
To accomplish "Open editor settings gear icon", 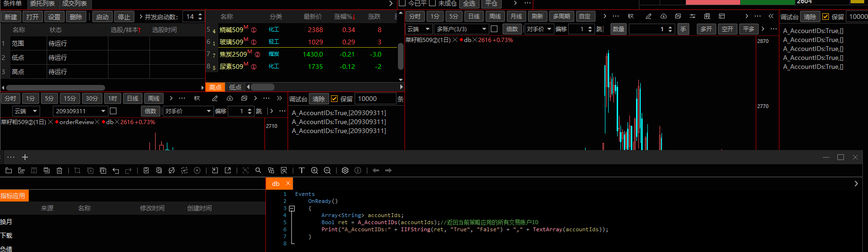I will click(x=345, y=170).
